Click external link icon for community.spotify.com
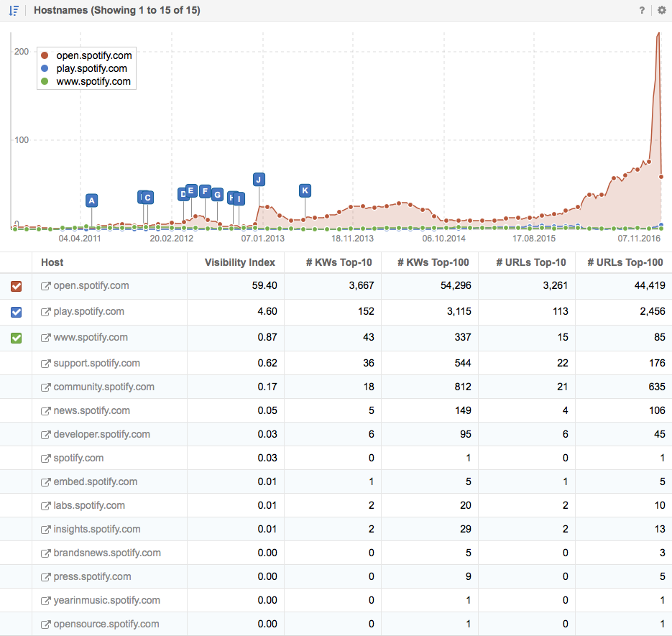Viewport: 672px width, 636px height. (x=46, y=387)
